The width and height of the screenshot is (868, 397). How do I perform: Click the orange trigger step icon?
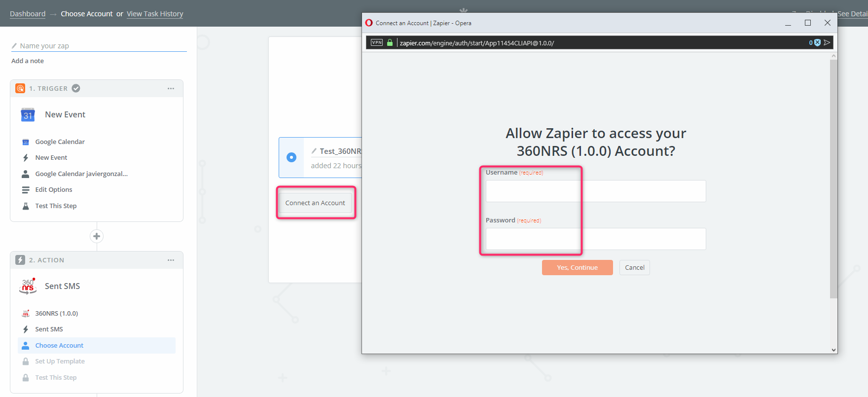point(20,88)
